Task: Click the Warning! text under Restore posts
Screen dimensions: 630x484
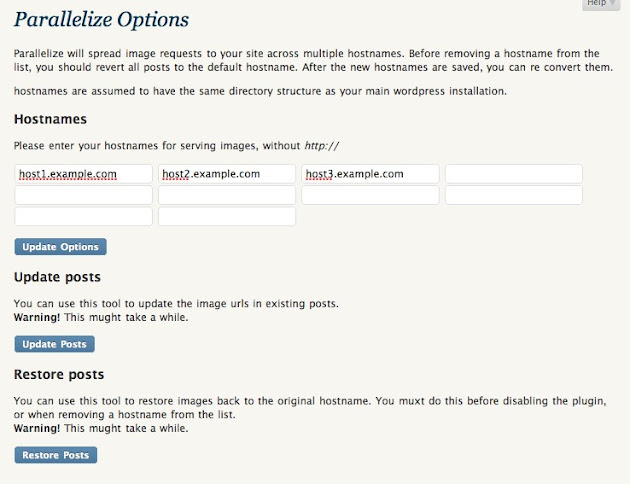Action: 37,428
